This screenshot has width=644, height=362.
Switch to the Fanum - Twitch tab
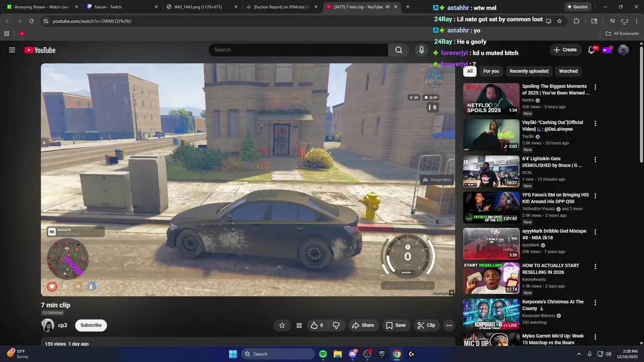coord(121,7)
